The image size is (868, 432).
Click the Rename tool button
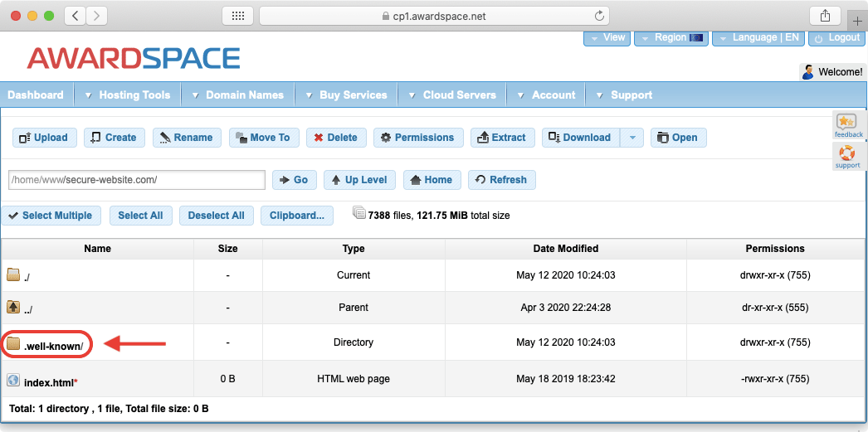click(187, 138)
